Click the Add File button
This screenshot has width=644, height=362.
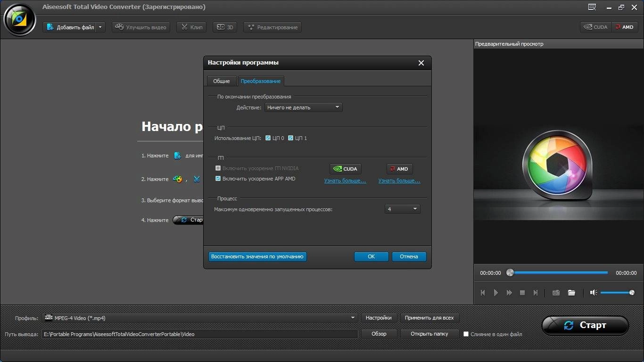[70, 27]
